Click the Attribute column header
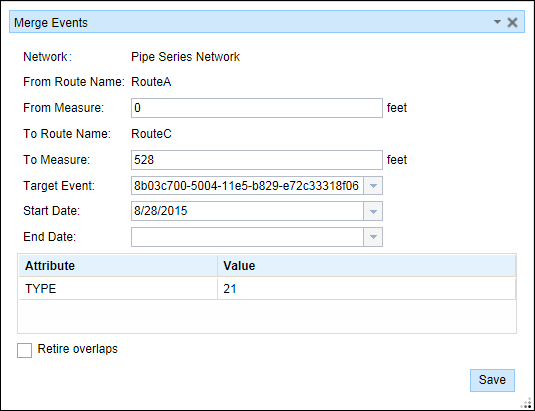Viewport: 535px width, 411px height. 118,266
